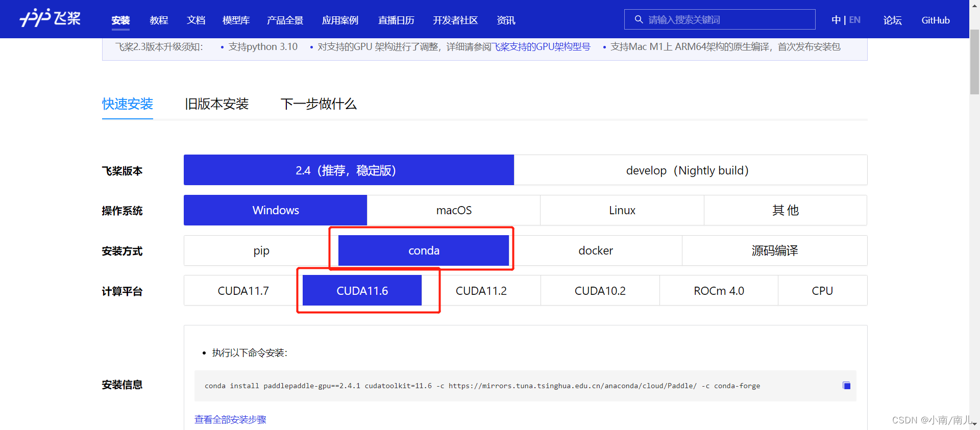
Task: Click the 安装方式 row label
Action: [x=122, y=251]
